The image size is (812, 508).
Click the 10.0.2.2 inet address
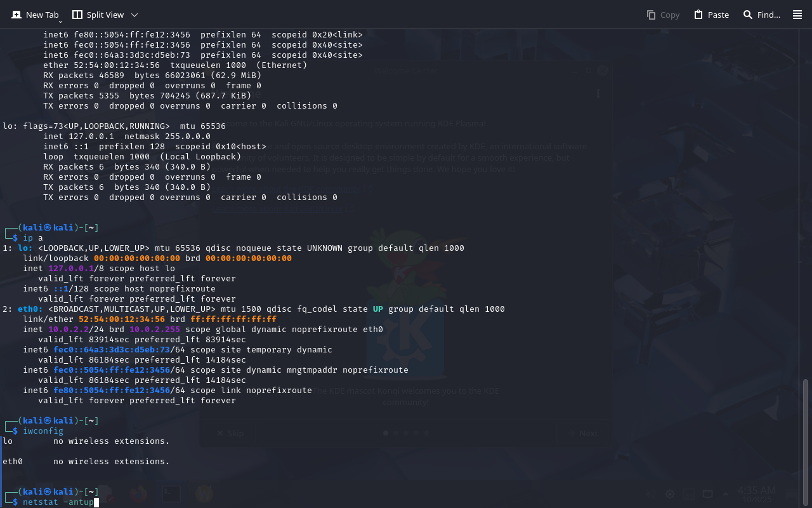pos(68,330)
